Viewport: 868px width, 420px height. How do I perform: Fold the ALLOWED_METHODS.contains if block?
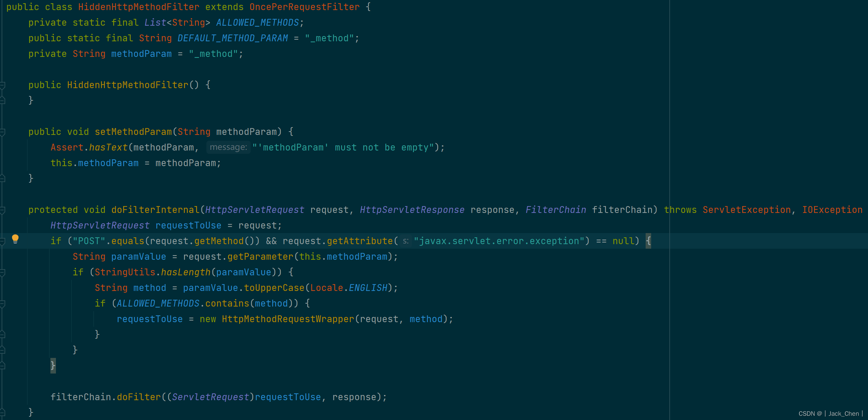coord(2,304)
